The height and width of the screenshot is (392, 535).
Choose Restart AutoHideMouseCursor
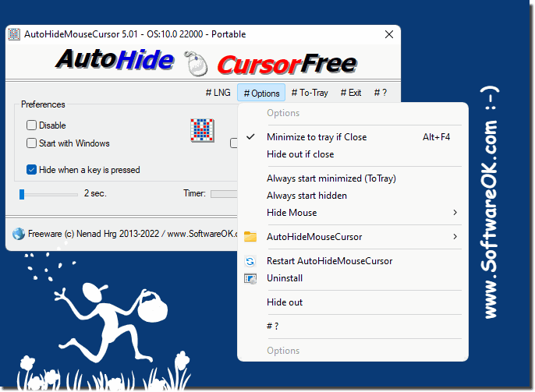tap(353, 261)
